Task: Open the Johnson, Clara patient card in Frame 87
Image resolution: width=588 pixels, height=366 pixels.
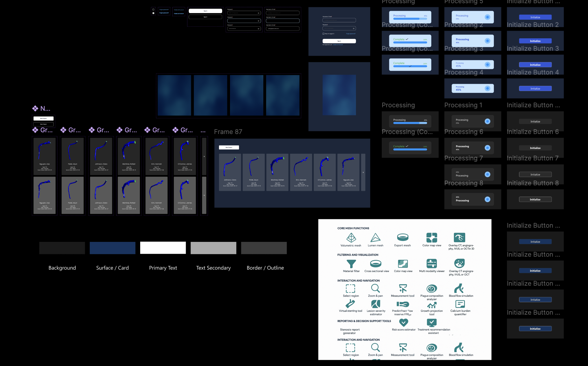Action: pos(230,172)
